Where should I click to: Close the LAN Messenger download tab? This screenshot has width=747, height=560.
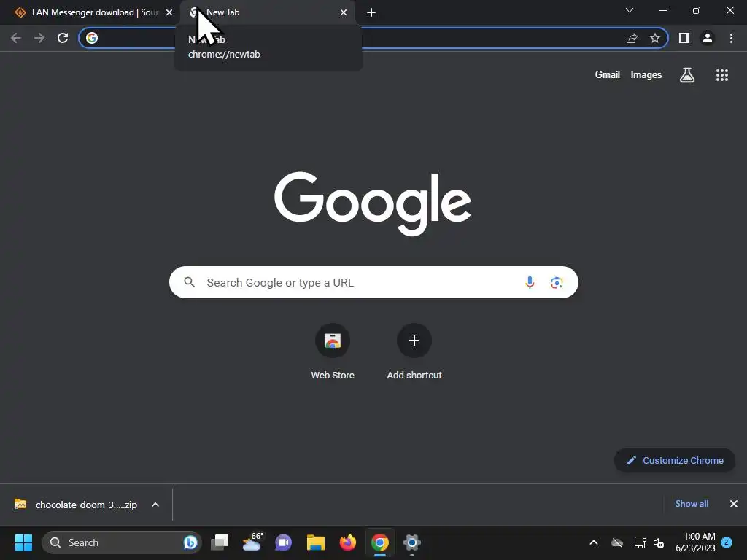[169, 12]
